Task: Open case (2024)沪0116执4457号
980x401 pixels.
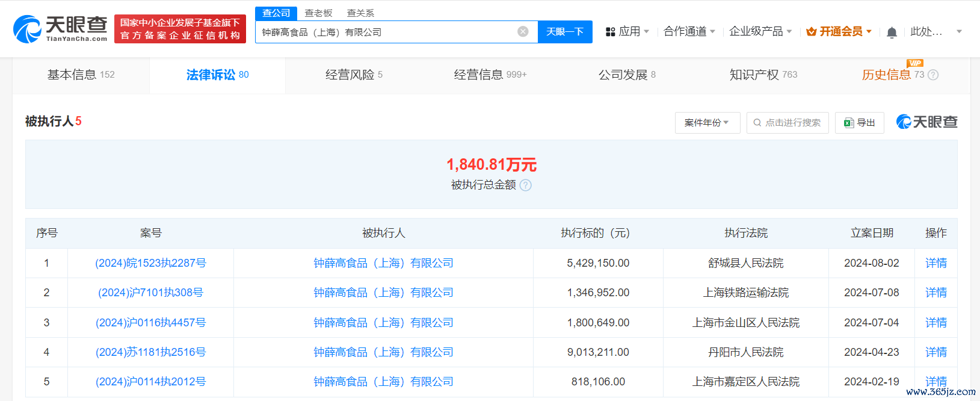Action: (x=150, y=323)
